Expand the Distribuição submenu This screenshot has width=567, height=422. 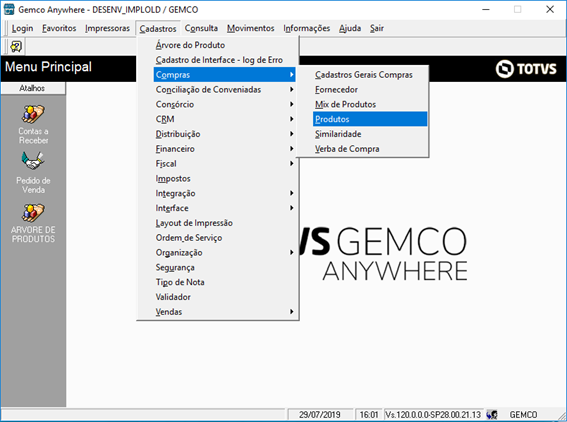point(224,134)
